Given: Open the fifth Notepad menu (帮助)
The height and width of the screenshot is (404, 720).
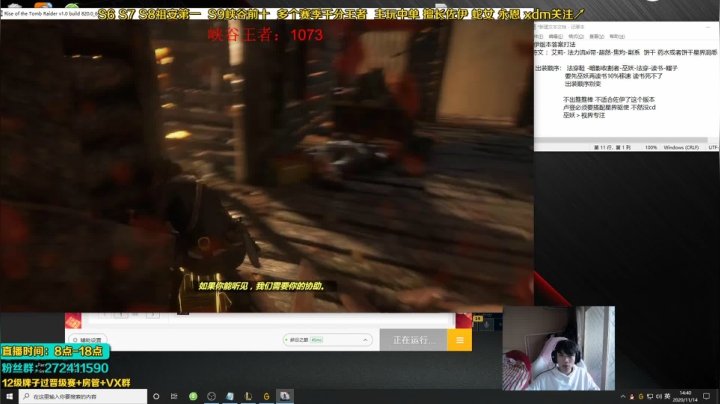Looking at the screenshot, I should [x=617, y=36].
